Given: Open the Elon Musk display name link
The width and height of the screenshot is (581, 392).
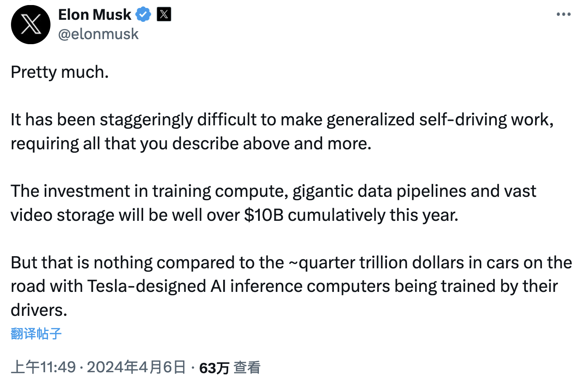Looking at the screenshot, I should click(x=95, y=15).
